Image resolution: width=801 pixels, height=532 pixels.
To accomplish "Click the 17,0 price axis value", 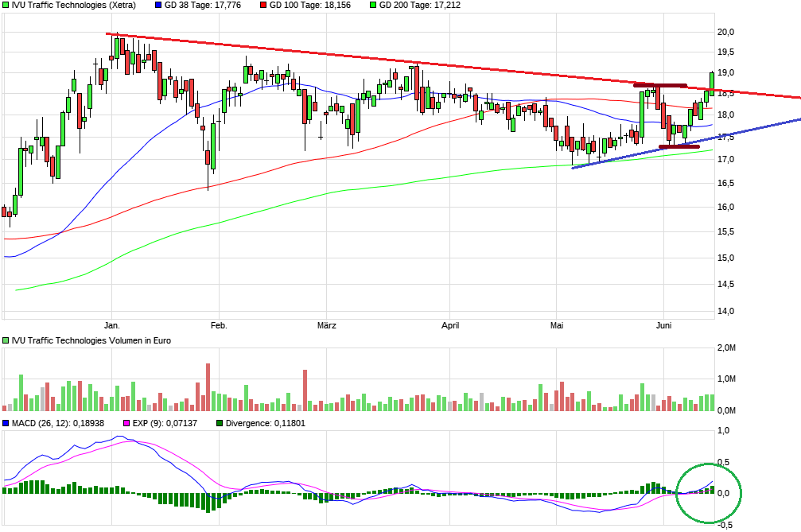I will click(x=726, y=159).
